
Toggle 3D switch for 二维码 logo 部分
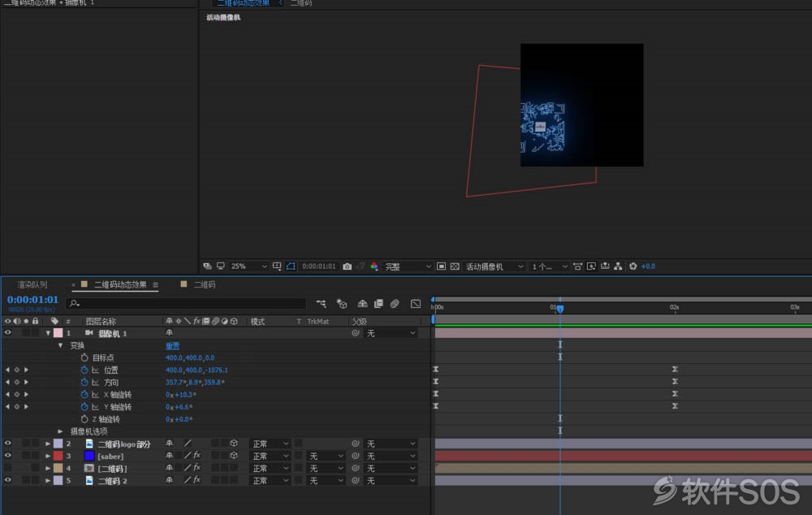tap(234, 444)
